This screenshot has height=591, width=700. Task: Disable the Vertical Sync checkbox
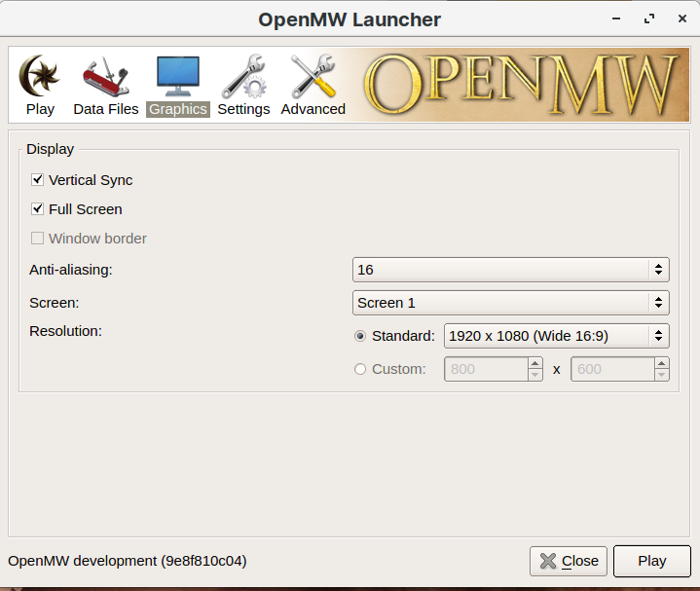pos(38,180)
